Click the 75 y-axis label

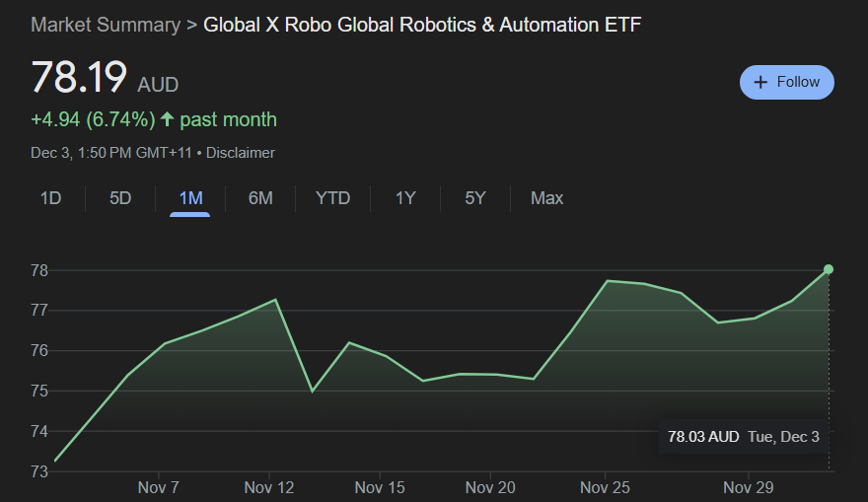tap(39, 392)
